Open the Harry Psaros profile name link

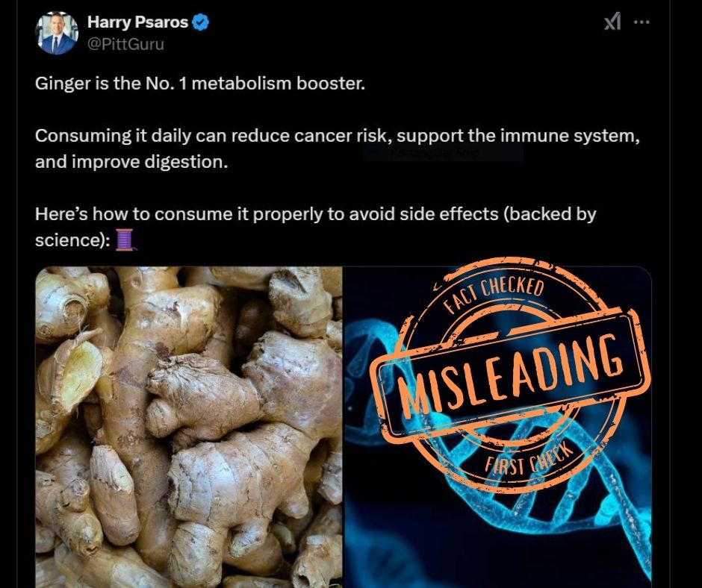tap(137, 22)
